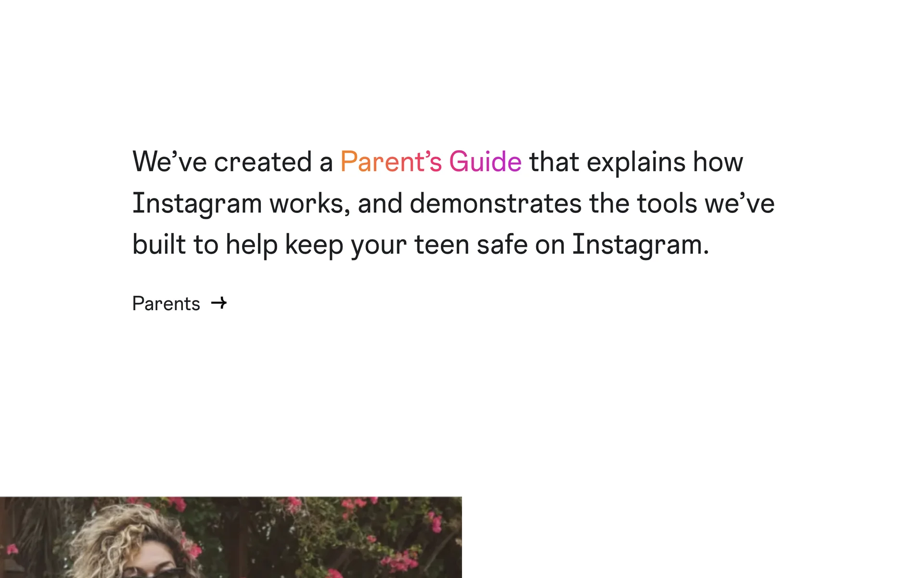
Task: Click the words "that explains how"
Action: tap(636, 162)
